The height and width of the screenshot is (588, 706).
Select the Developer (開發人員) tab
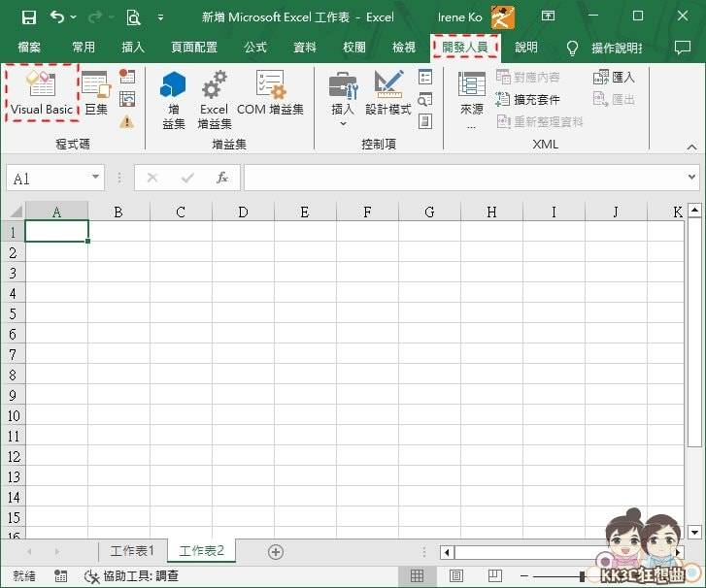(x=465, y=48)
